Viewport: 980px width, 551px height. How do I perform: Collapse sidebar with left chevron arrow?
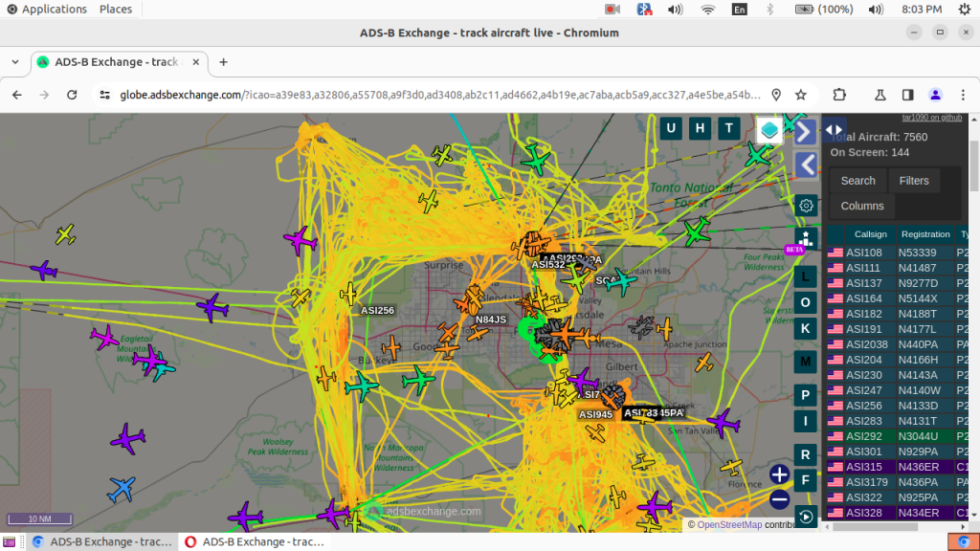click(x=806, y=165)
